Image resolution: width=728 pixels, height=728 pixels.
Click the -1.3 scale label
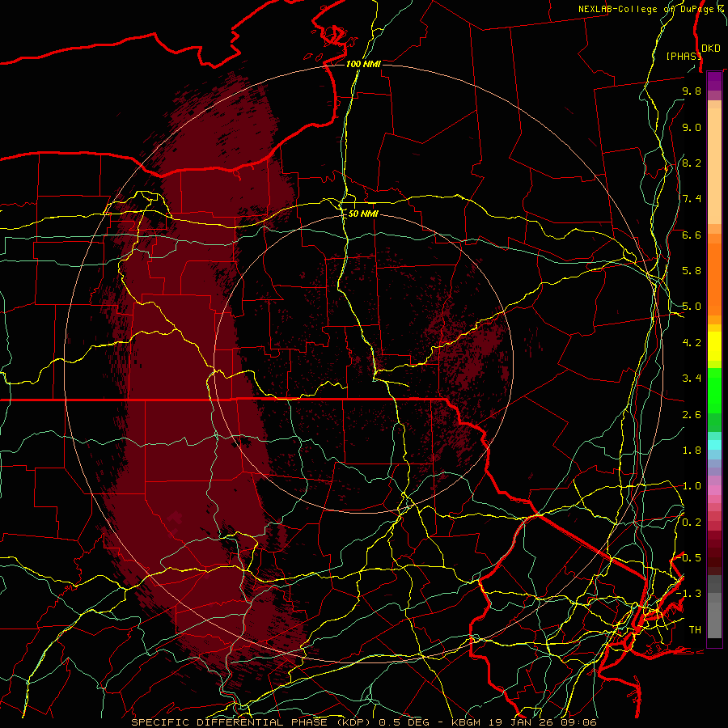coord(688,594)
